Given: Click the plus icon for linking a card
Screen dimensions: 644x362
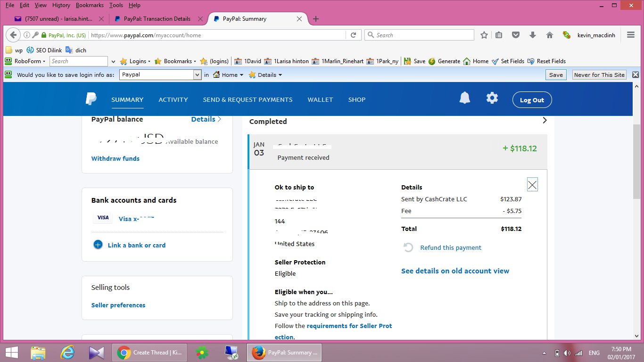Looking at the screenshot, I should point(98,245).
